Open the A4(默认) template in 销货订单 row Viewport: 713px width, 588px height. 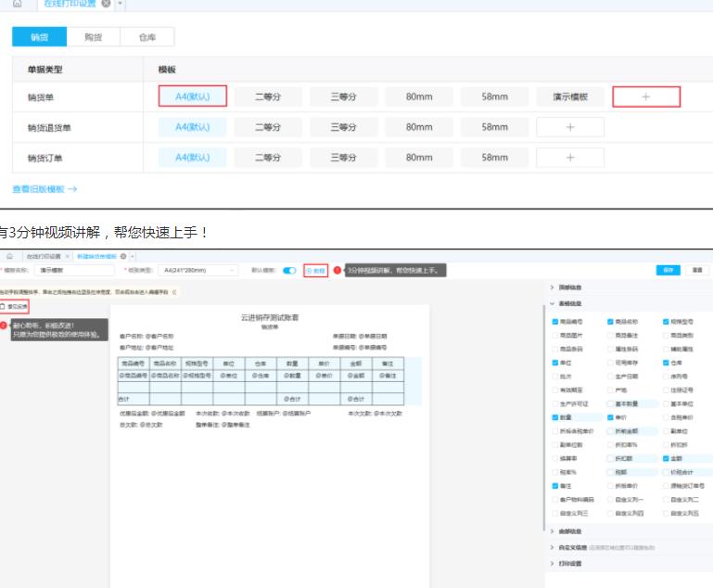(193, 158)
